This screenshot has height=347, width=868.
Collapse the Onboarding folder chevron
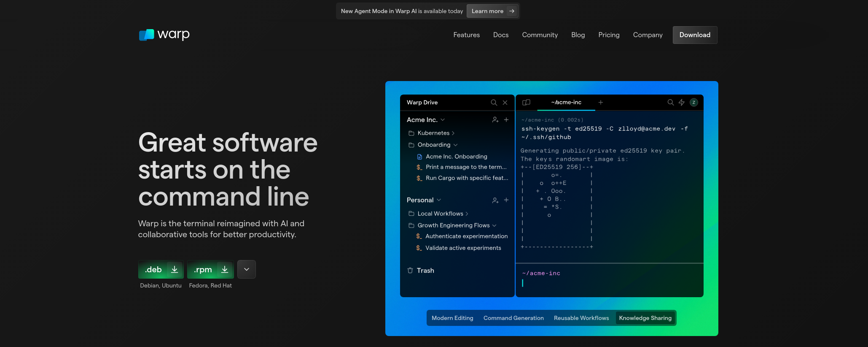(x=455, y=145)
